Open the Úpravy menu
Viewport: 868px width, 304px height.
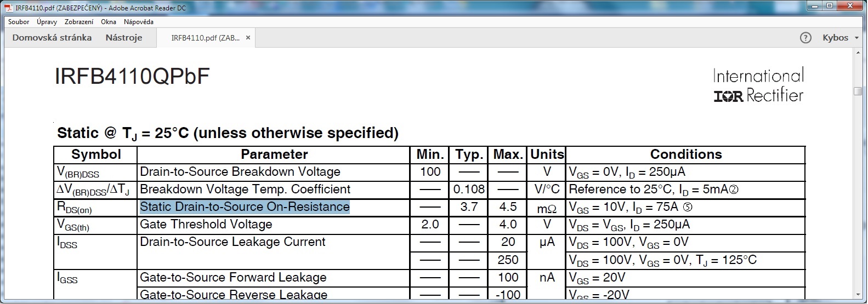pos(47,22)
